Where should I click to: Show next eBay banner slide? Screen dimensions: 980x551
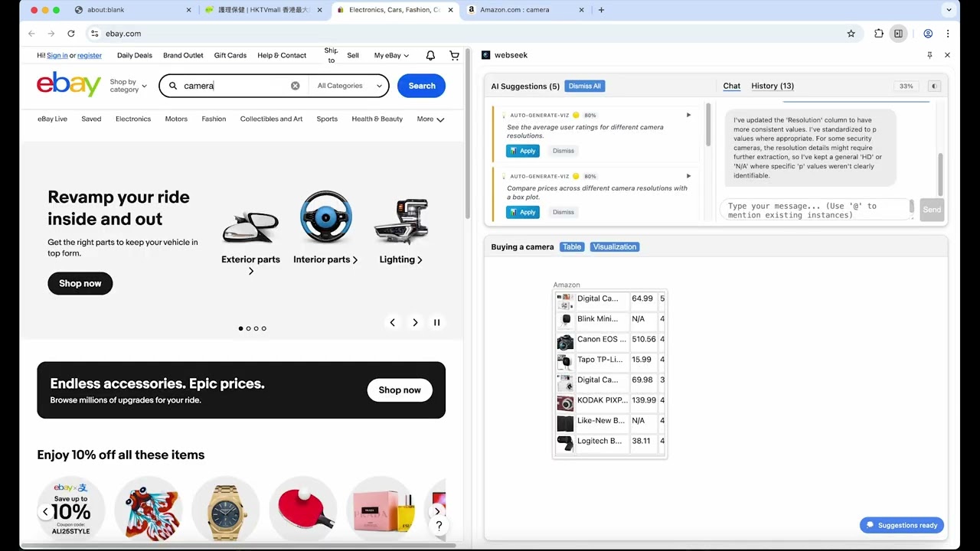(x=415, y=323)
